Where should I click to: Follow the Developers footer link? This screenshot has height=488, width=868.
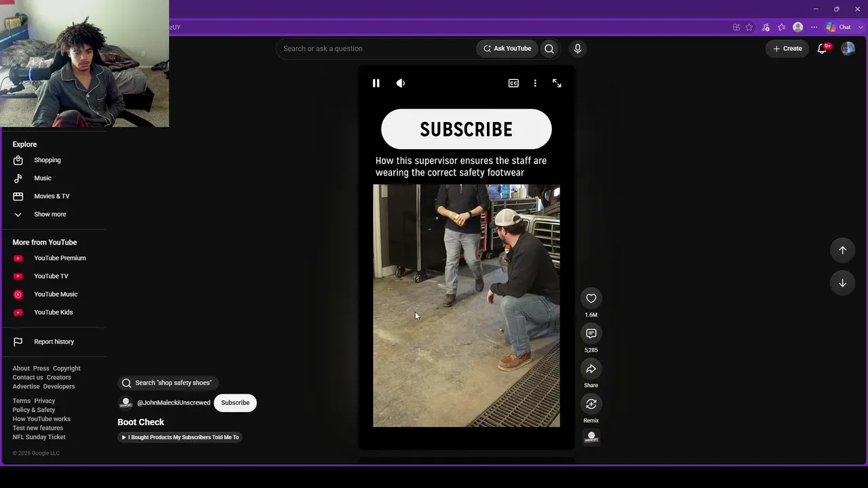pyautogui.click(x=59, y=386)
